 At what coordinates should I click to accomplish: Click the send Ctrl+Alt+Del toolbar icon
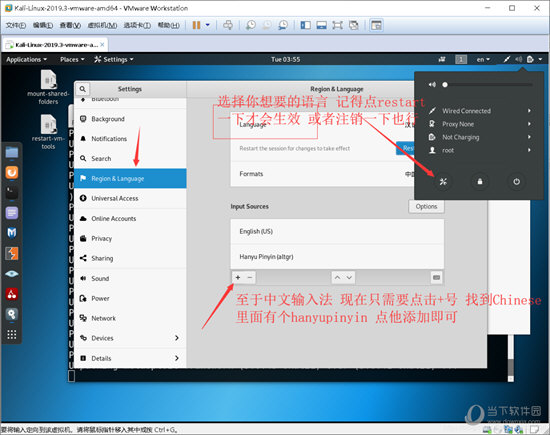tap(228, 25)
